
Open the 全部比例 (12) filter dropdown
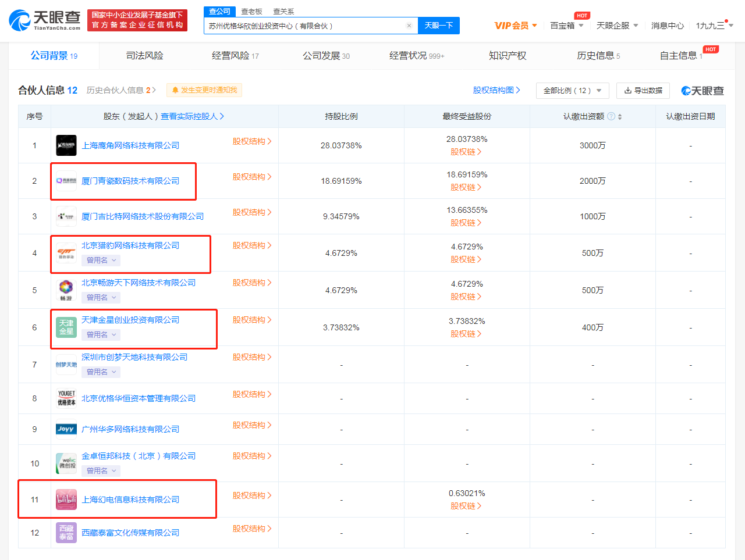pos(573,91)
